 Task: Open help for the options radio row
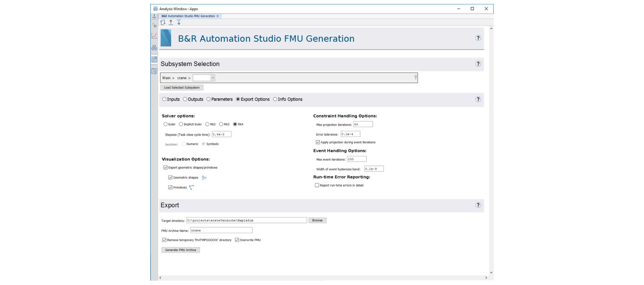(x=478, y=99)
